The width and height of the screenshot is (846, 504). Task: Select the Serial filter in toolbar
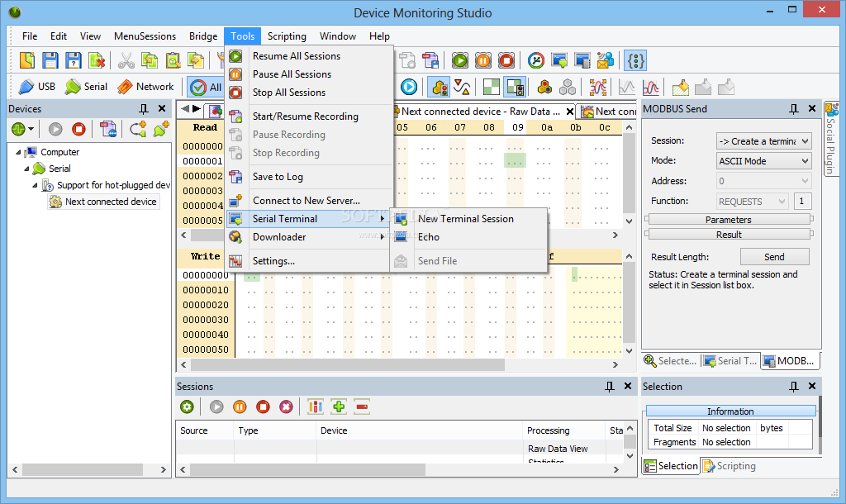[x=86, y=86]
